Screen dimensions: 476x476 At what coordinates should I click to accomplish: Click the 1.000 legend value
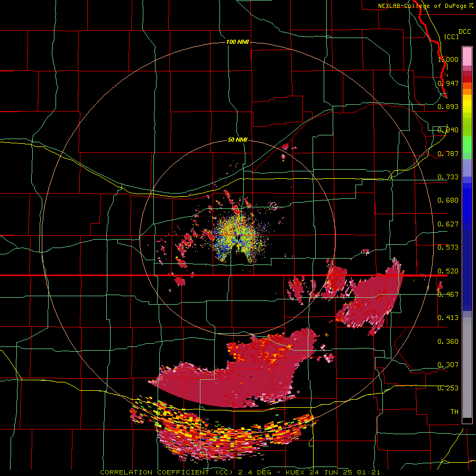tap(448, 59)
